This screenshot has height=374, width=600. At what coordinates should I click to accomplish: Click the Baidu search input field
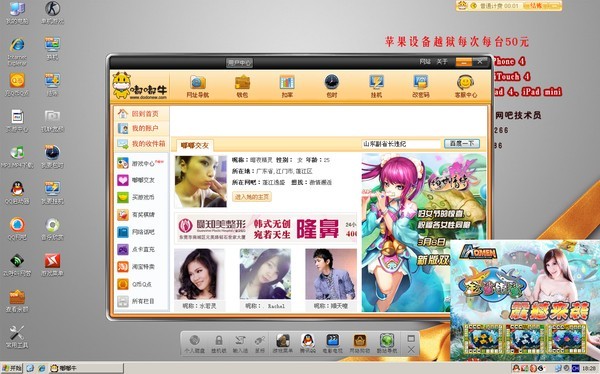(401, 144)
